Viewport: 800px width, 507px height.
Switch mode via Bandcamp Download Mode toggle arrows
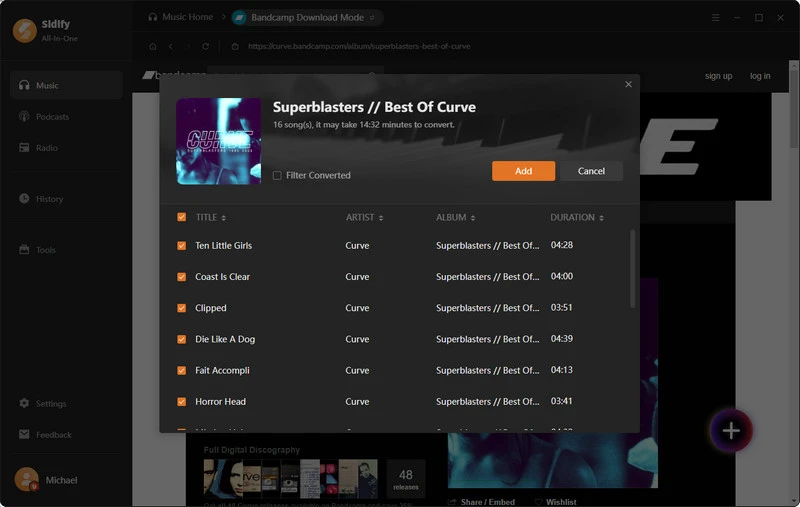point(372,18)
